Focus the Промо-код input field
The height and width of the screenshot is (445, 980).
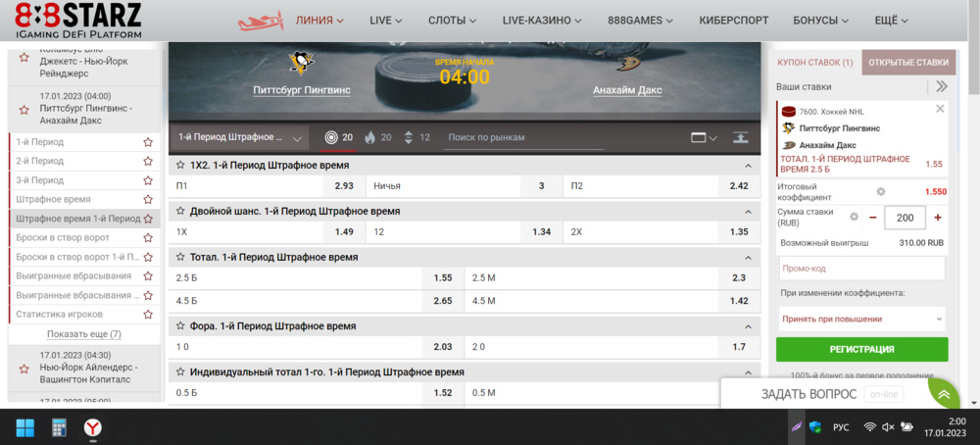tap(861, 269)
